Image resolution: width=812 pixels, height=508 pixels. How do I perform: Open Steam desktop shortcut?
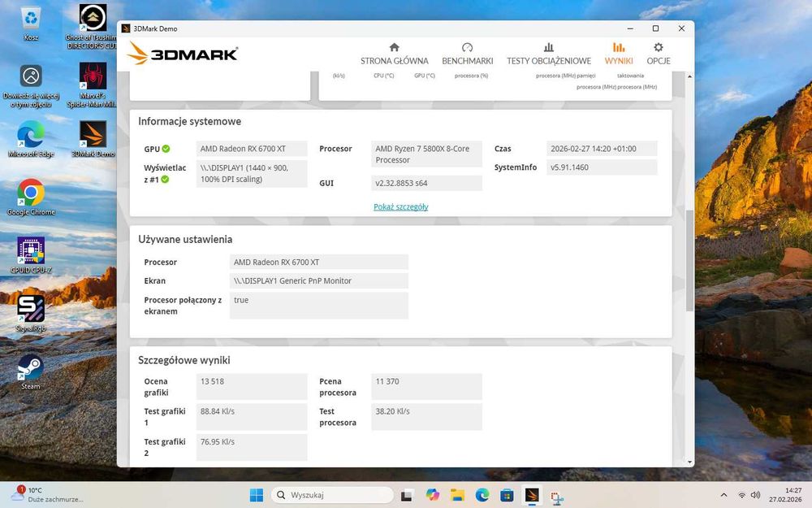(31, 371)
